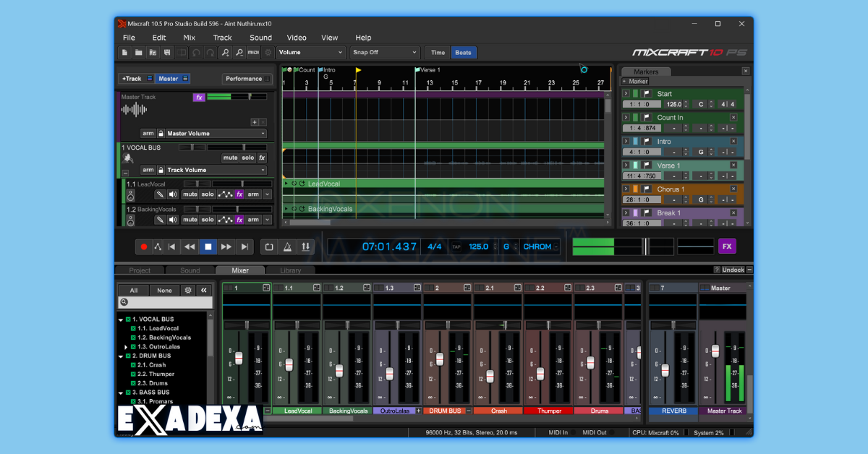868x454 pixels.
Task: Open the Track menu
Action: 222,38
